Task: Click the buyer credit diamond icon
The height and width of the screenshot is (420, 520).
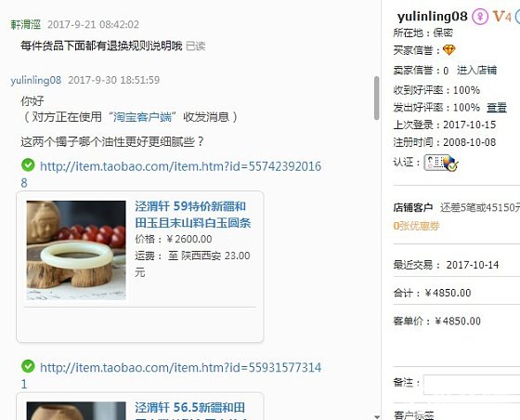Action: pos(449,50)
